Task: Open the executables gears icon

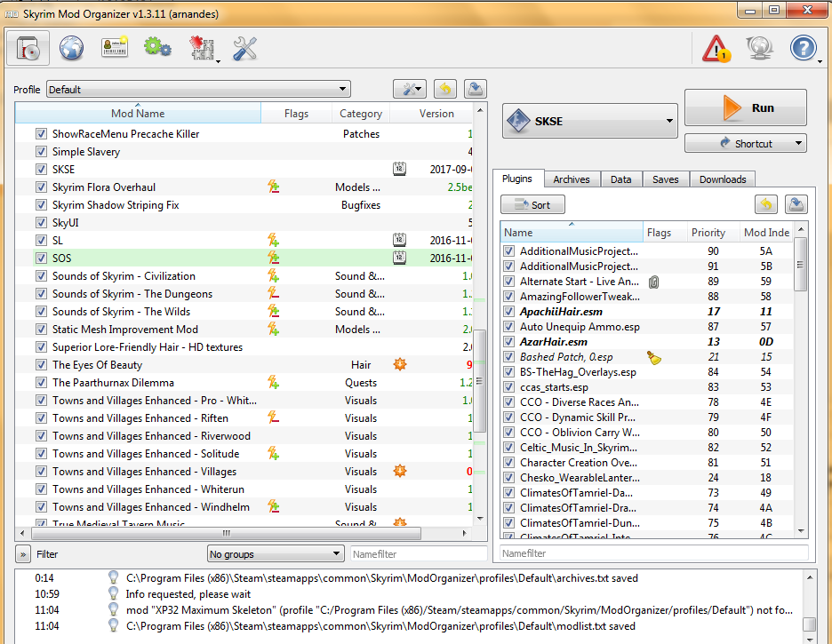Action: (157, 48)
